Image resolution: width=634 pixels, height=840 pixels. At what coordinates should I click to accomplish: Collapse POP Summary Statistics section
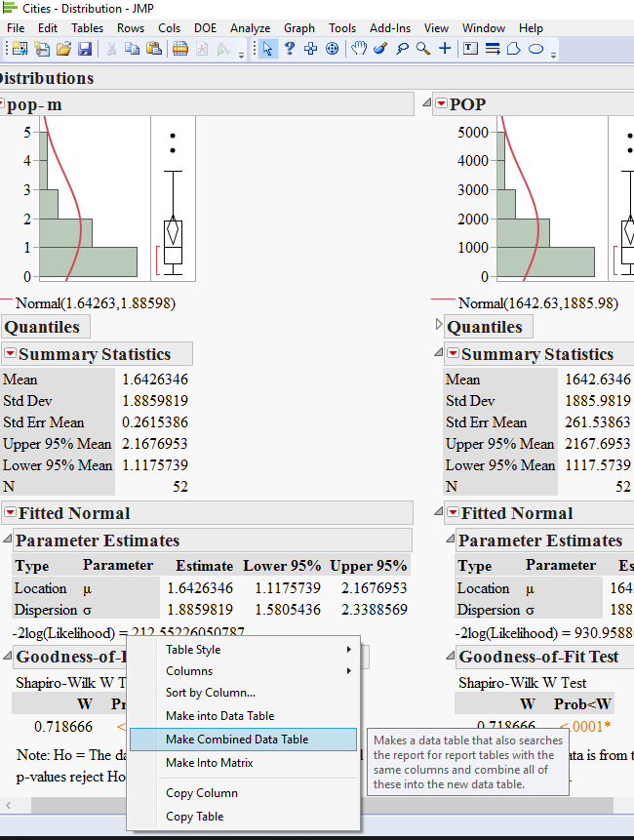click(439, 352)
